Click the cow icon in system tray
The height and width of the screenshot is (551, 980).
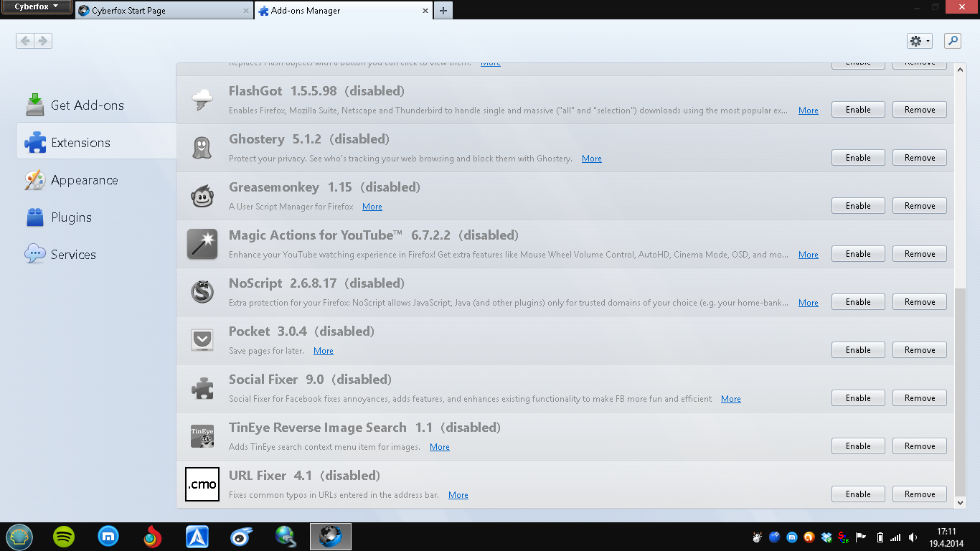click(757, 537)
